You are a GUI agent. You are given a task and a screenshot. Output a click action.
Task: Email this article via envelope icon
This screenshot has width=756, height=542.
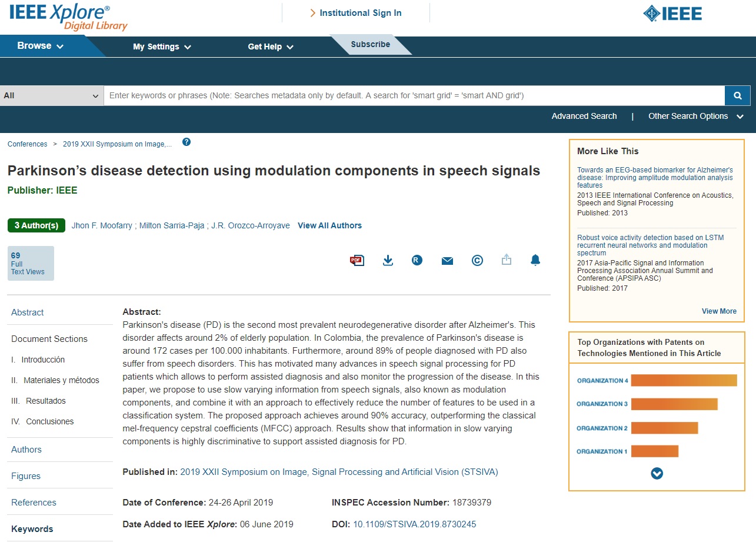(447, 261)
